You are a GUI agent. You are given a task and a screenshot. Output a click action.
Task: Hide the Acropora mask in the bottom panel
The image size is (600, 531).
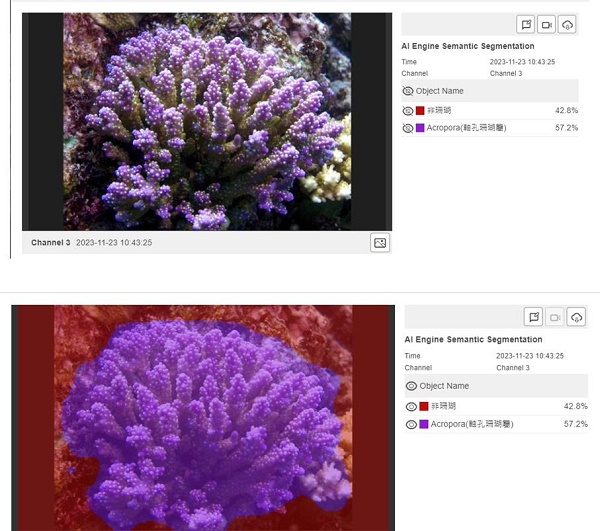pyautogui.click(x=411, y=424)
